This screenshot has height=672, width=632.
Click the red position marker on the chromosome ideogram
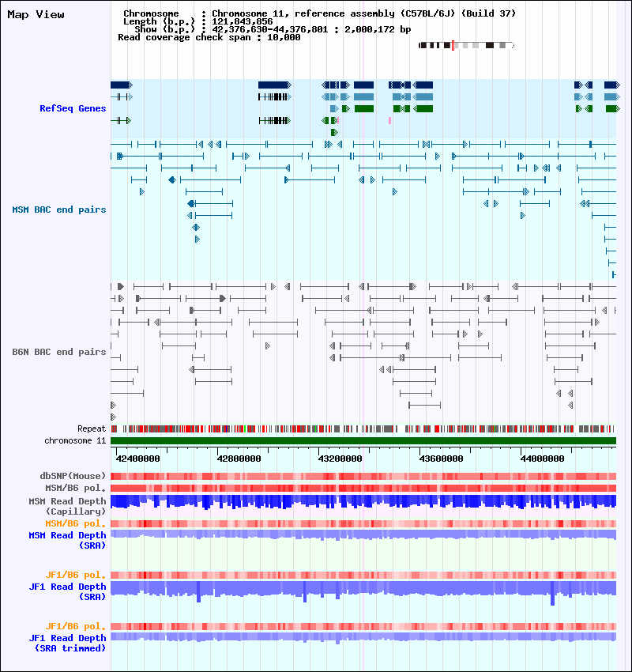453,45
